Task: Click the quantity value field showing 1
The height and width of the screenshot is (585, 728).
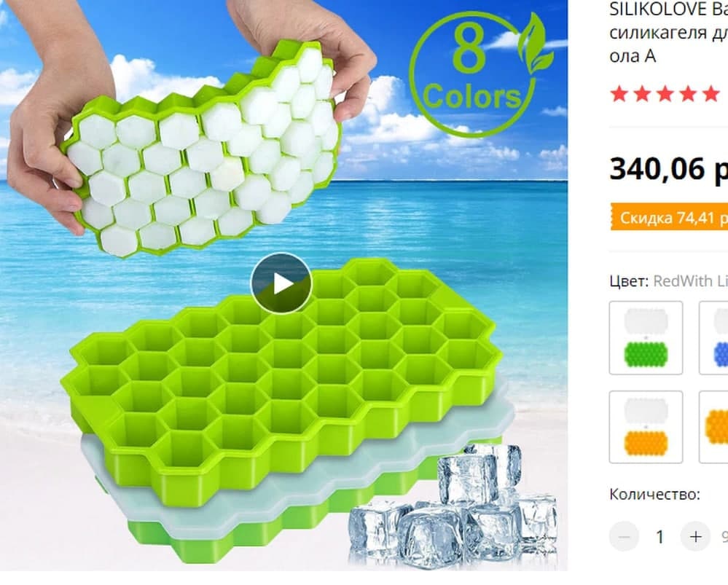Action: [x=659, y=537]
